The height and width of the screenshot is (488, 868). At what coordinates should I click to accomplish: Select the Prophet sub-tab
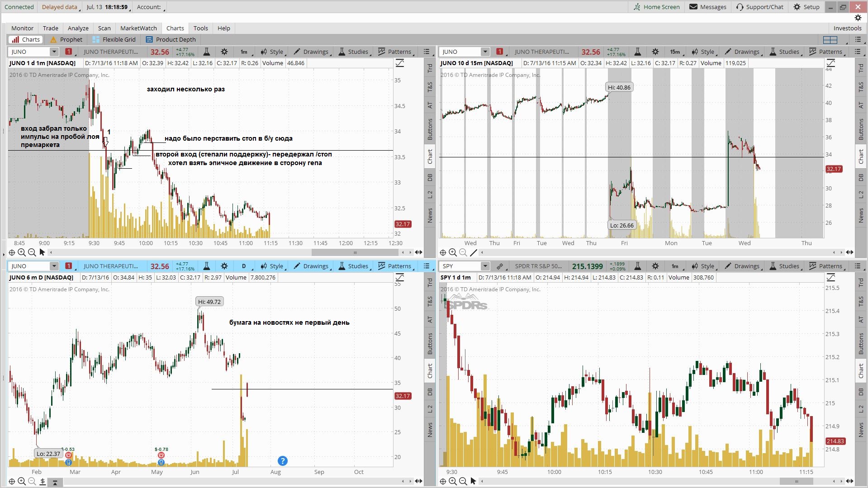(x=66, y=39)
